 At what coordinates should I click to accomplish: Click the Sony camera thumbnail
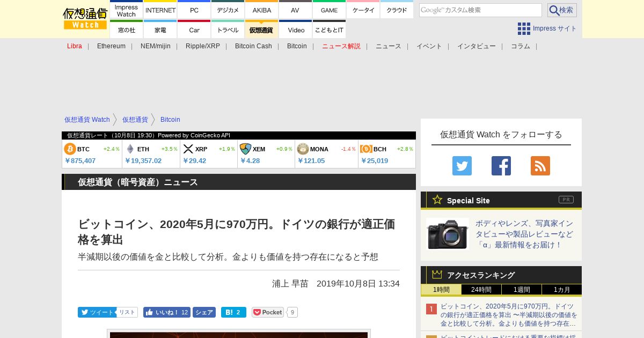click(448, 234)
